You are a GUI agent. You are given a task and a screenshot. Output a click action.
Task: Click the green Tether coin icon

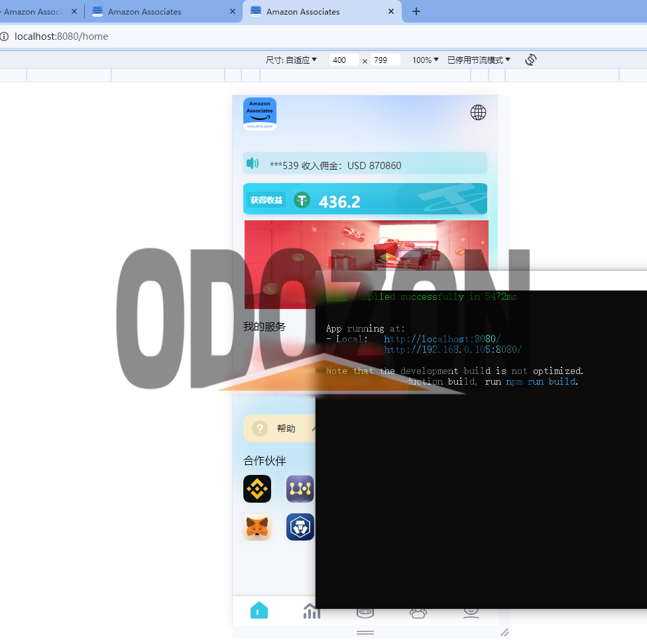(302, 201)
